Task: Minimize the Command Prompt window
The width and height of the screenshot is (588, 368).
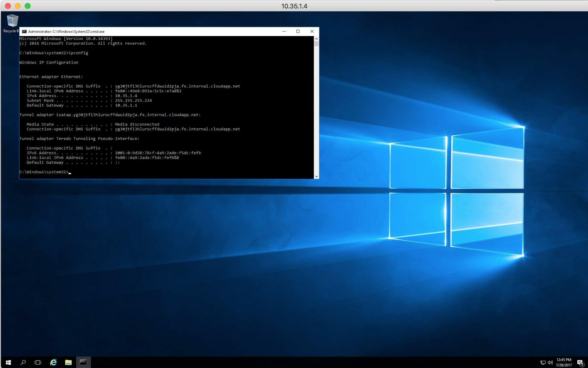Action: (284, 31)
